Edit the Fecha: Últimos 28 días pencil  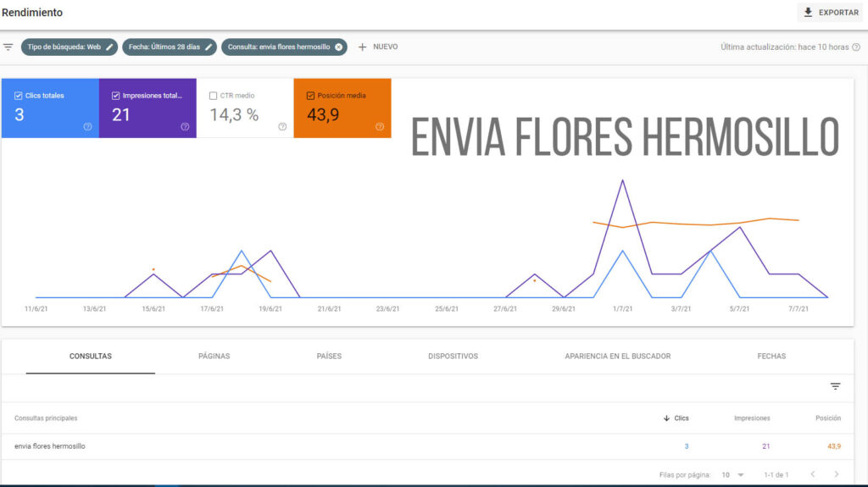pos(209,47)
